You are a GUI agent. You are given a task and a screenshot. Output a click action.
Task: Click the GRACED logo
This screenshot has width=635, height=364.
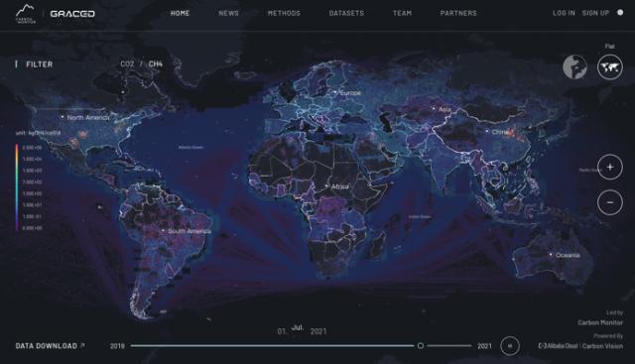point(72,14)
